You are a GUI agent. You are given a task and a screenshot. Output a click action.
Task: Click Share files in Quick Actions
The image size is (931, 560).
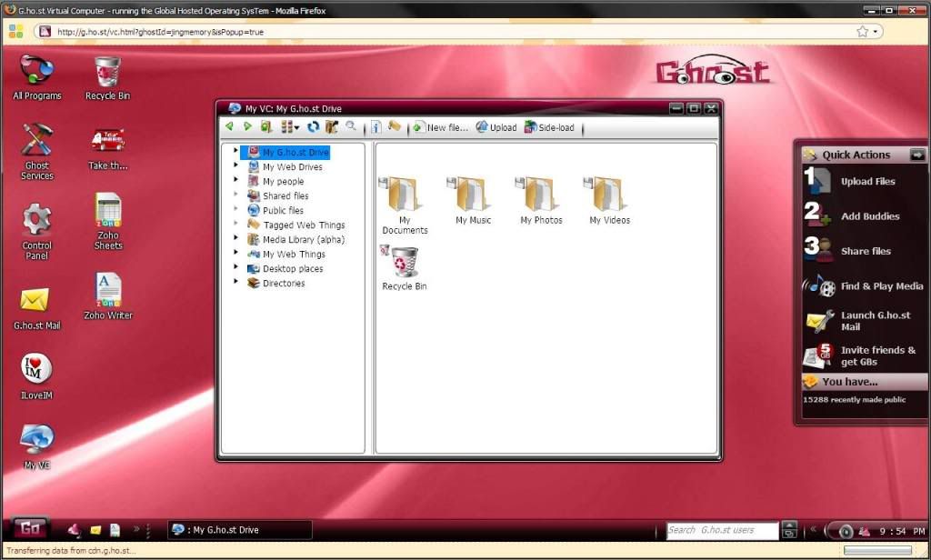(x=863, y=251)
